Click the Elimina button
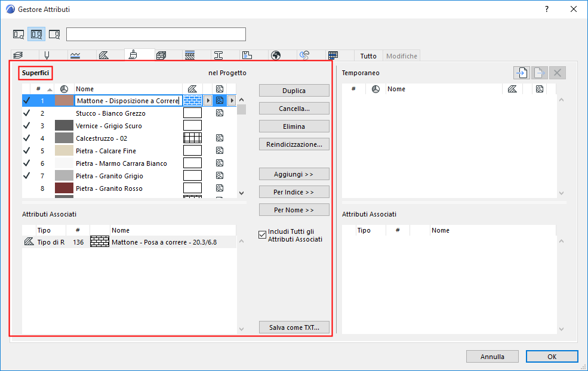Screen dimensions: 588x371 point(294,126)
